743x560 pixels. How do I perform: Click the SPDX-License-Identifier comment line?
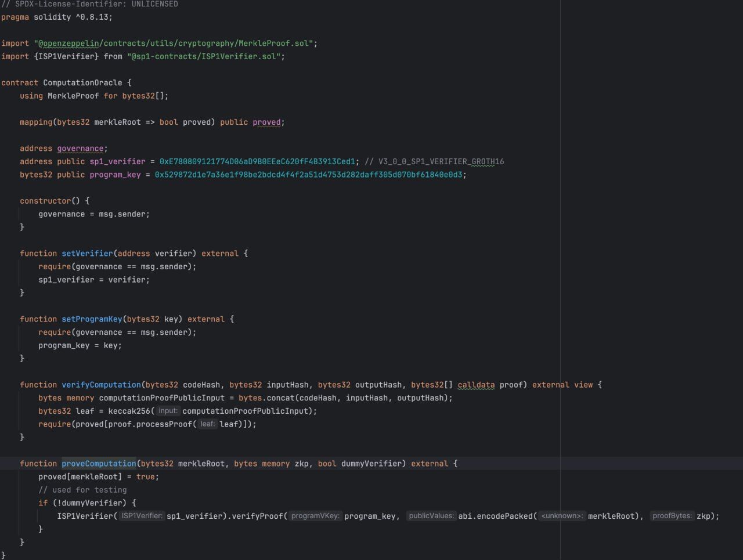point(89,4)
